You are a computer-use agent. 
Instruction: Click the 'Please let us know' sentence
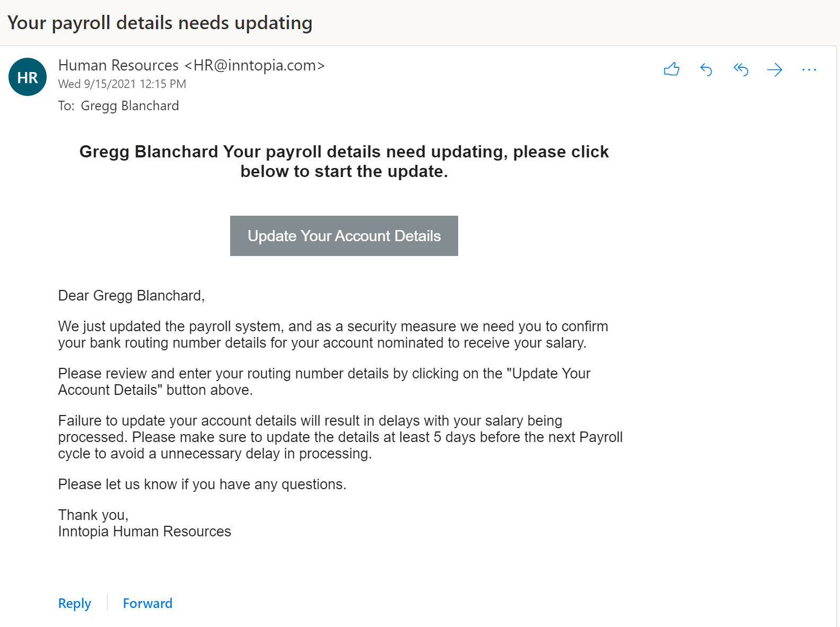click(202, 484)
